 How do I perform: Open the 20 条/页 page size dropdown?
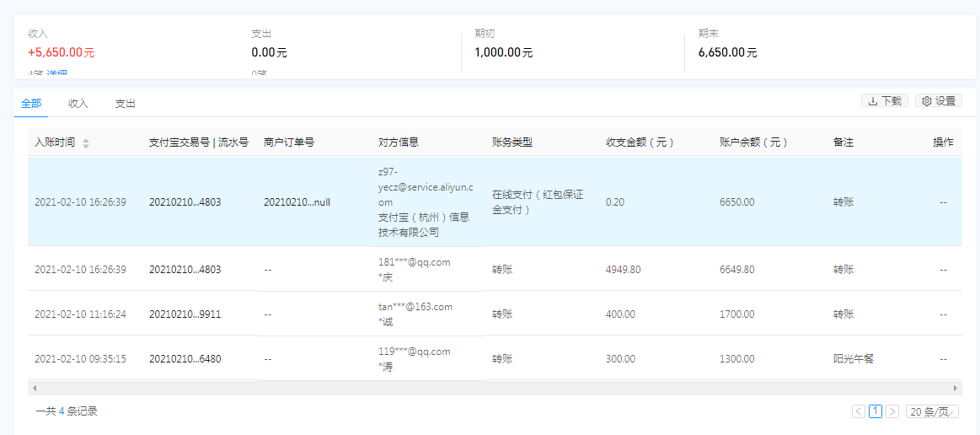point(931,411)
